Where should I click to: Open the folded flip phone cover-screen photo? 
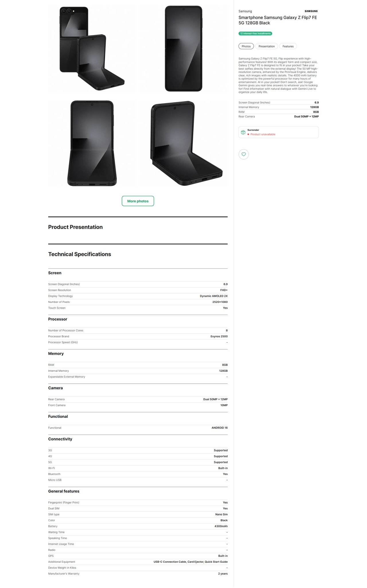92,49
